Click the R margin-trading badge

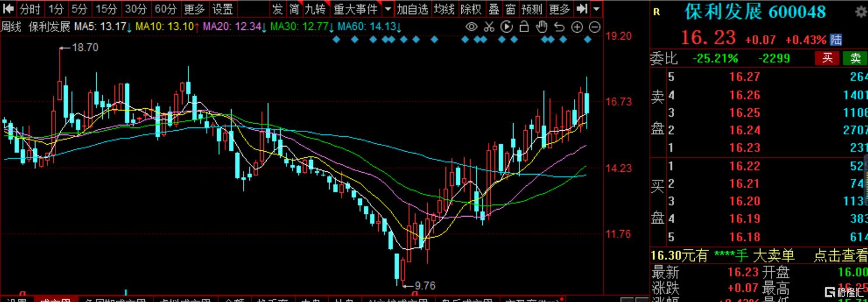(657, 12)
